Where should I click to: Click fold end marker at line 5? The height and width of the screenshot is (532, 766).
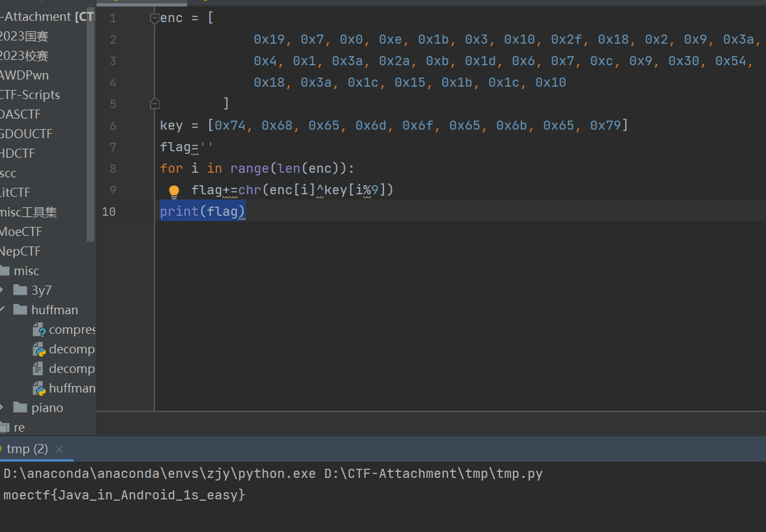point(155,104)
